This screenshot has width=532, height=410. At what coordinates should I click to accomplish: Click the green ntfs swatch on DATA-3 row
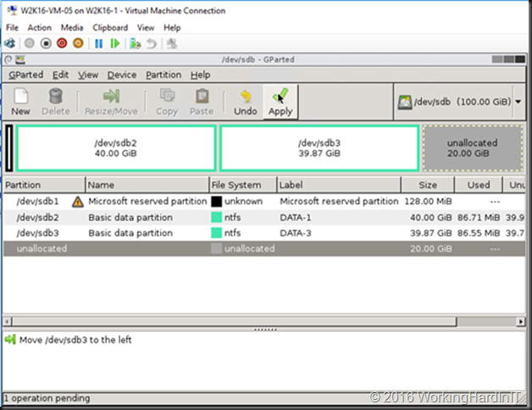click(217, 233)
